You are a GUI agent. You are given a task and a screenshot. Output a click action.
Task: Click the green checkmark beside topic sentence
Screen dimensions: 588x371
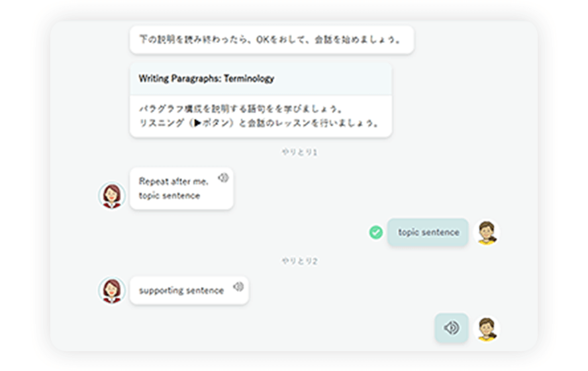pyautogui.click(x=375, y=233)
